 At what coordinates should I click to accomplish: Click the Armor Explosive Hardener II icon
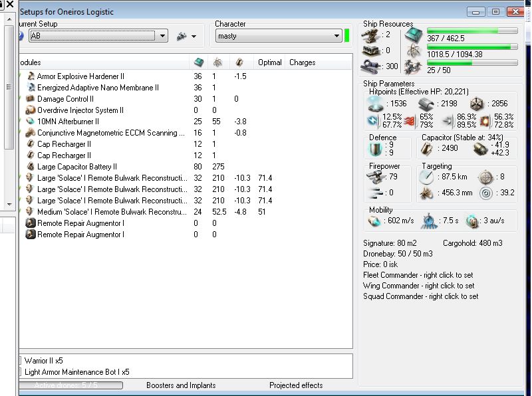(x=31, y=76)
